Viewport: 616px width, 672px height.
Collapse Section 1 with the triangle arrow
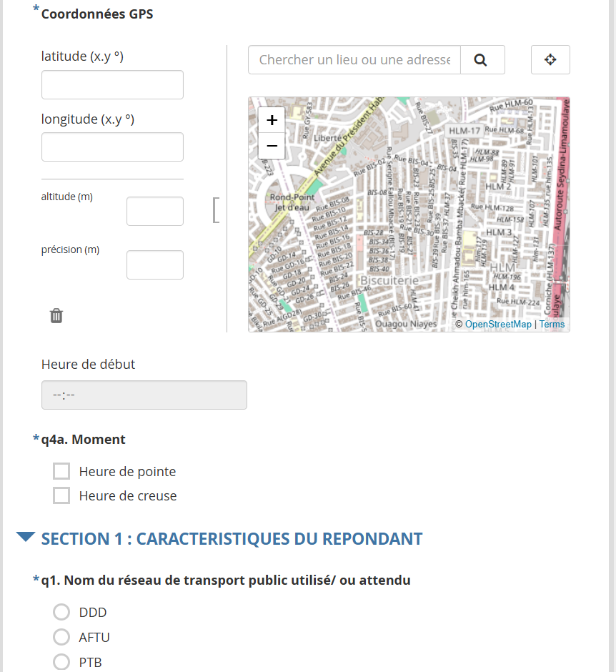(26, 538)
